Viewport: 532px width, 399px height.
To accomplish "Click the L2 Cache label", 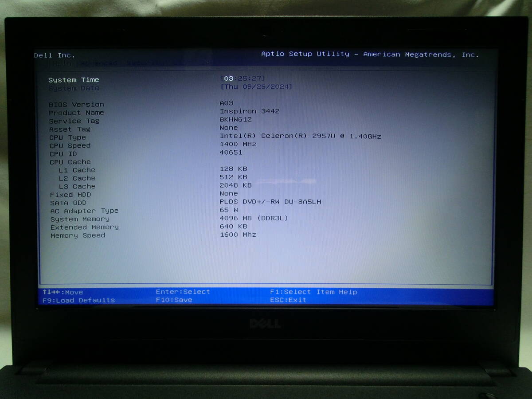I will [x=77, y=178].
